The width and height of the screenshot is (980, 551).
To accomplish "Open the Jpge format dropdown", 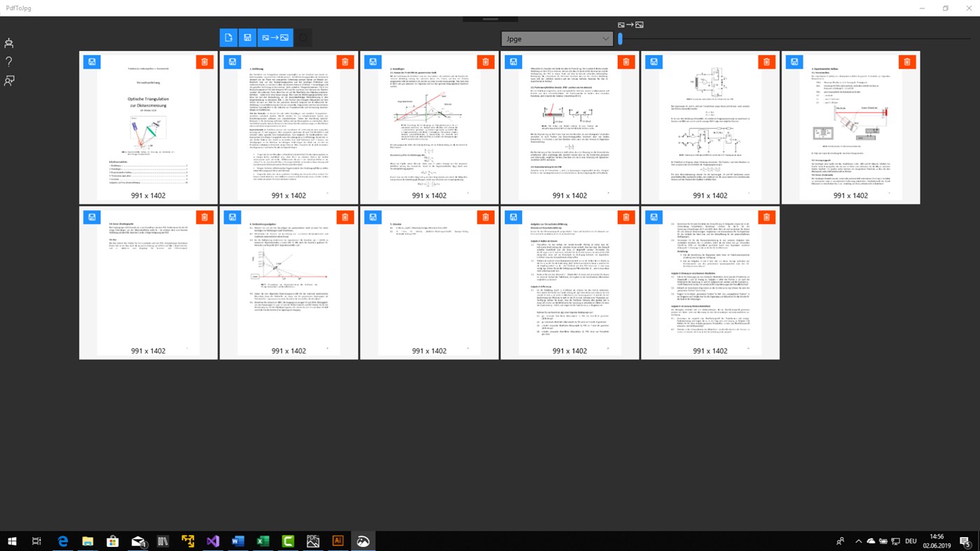I will (x=555, y=39).
